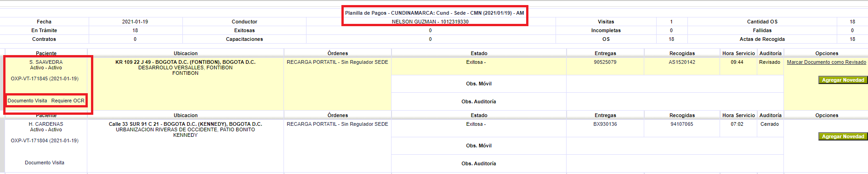
Task: Click patient name S. SAAVEDRA
Action: 46,62
